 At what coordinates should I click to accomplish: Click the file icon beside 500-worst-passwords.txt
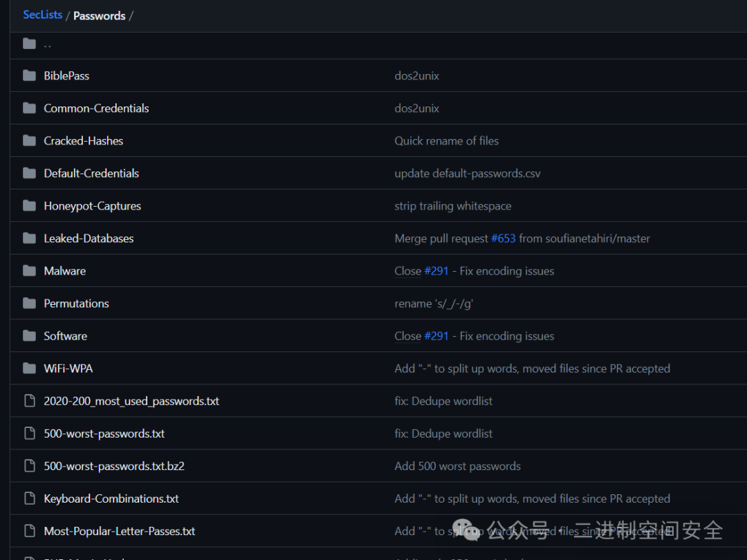[29, 433]
